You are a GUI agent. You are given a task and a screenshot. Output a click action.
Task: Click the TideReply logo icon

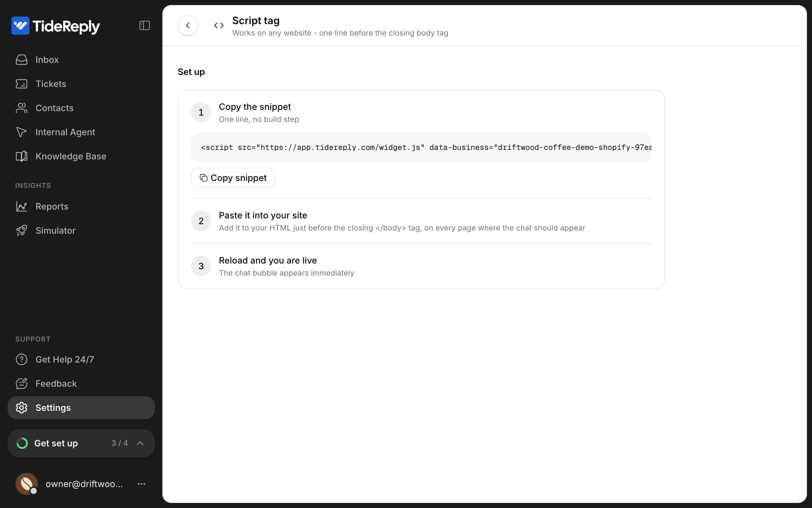pyautogui.click(x=21, y=25)
